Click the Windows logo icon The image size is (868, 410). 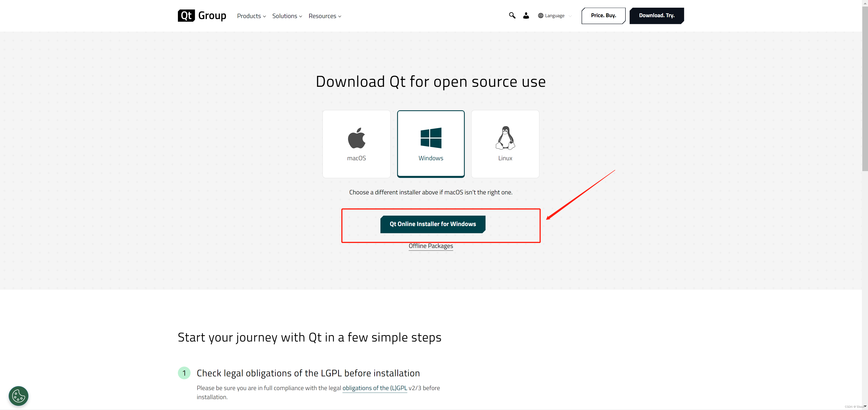pos(431,138)
